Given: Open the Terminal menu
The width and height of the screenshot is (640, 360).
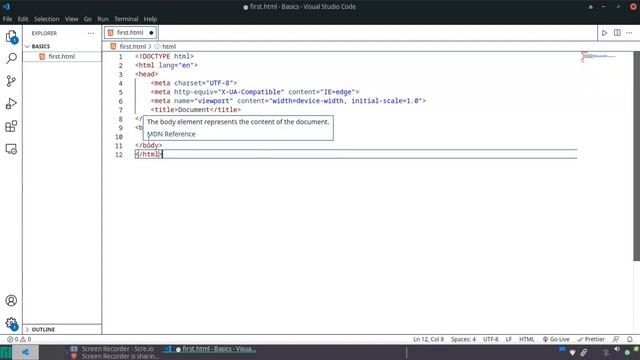Looking at the screenshot, I should coord(126,19).
